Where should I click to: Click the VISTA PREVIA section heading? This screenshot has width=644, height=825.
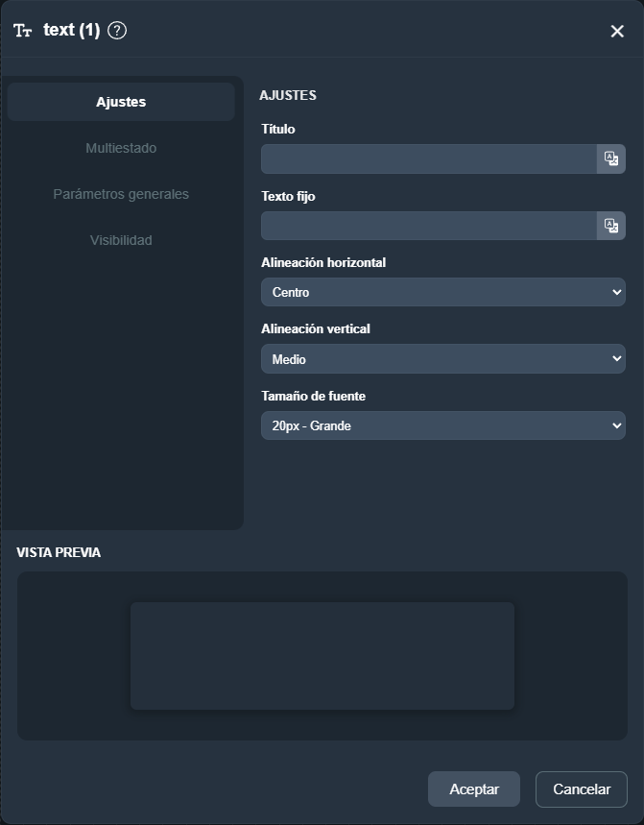tap(59, 552)
